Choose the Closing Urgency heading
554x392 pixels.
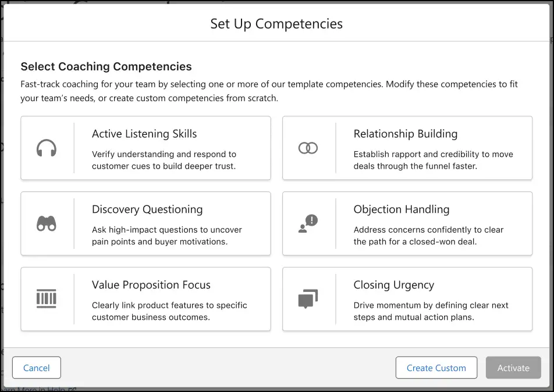tap(393, 285)
